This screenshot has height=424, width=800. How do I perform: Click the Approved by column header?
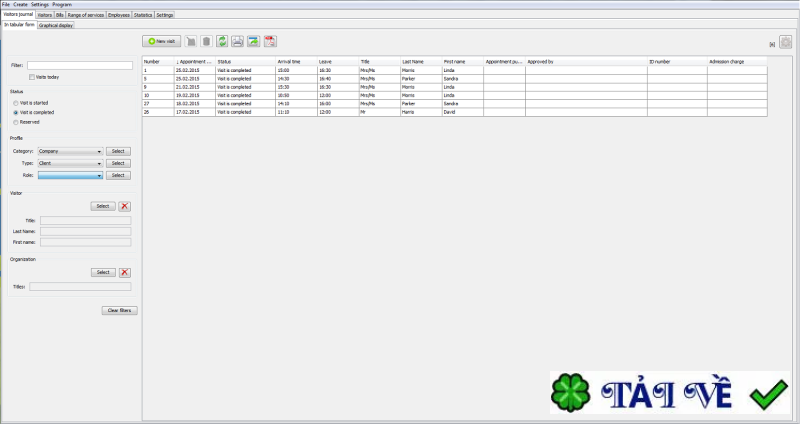tap(586, 62)
